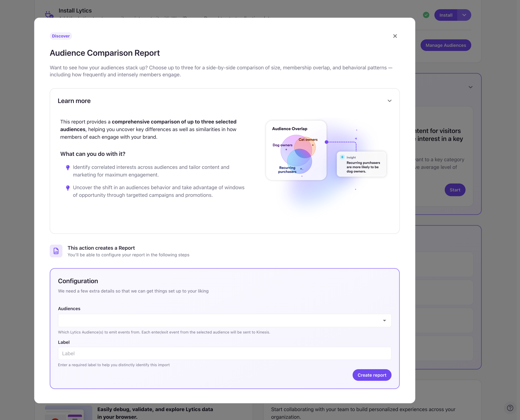
Task: Click the Learn more heading
Action: 74,101
